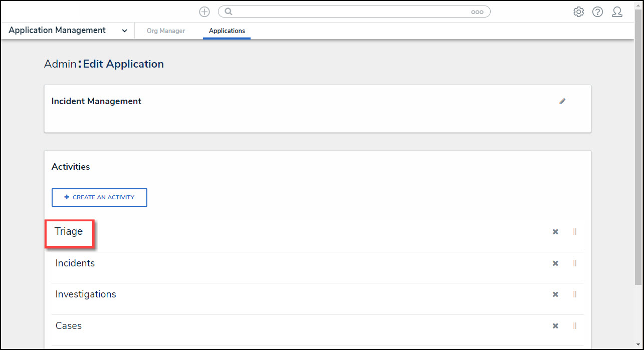The image size is (644, 350).
Task: Click the pencil edit icon for Incident Management
Action: (562, 101)
